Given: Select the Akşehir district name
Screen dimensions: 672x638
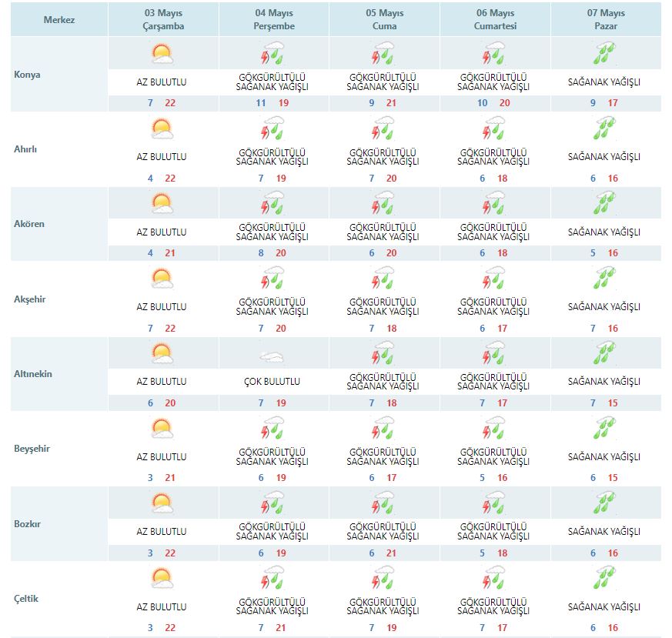Looking at the screenshot, I should 30,299.
